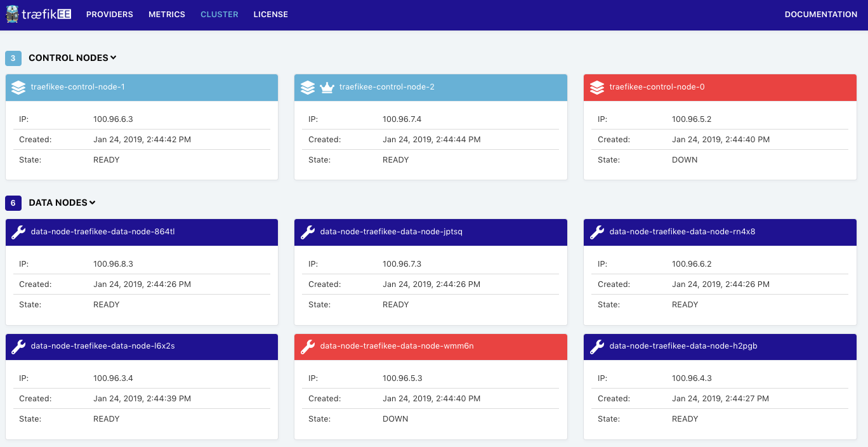Screen dimensions: 868x447
Task: Click IP address 100.96.6.2
Action: (x=692, y=264)
